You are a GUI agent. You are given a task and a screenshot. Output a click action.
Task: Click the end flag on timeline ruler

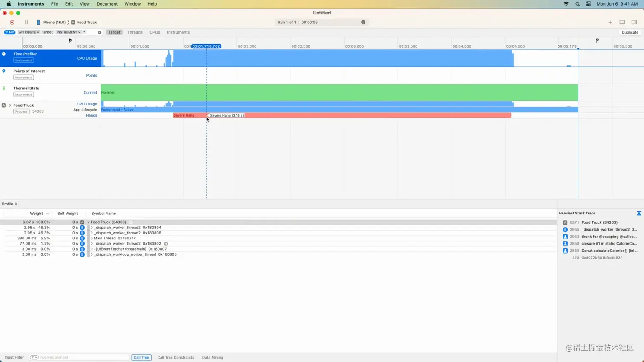[x=597, y=40]
